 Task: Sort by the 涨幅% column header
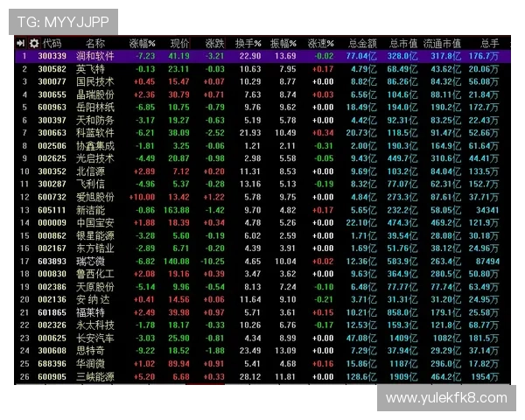(142, 43)
